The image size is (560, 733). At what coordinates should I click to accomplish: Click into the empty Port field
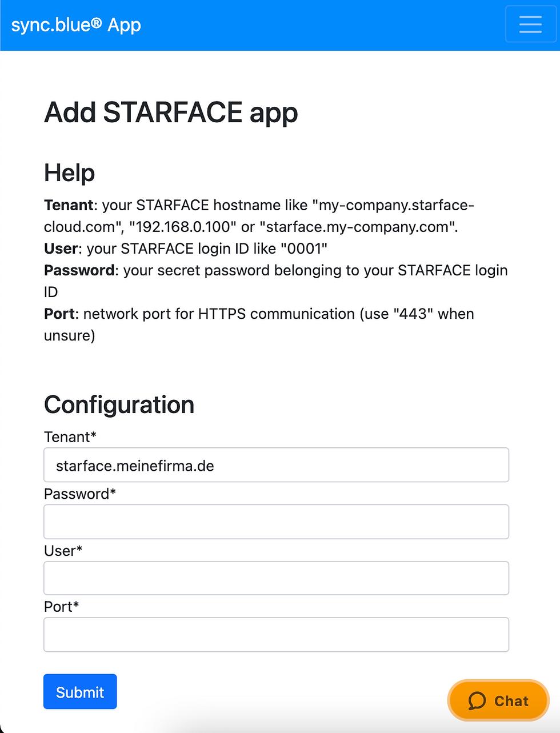tap(276, 634)
